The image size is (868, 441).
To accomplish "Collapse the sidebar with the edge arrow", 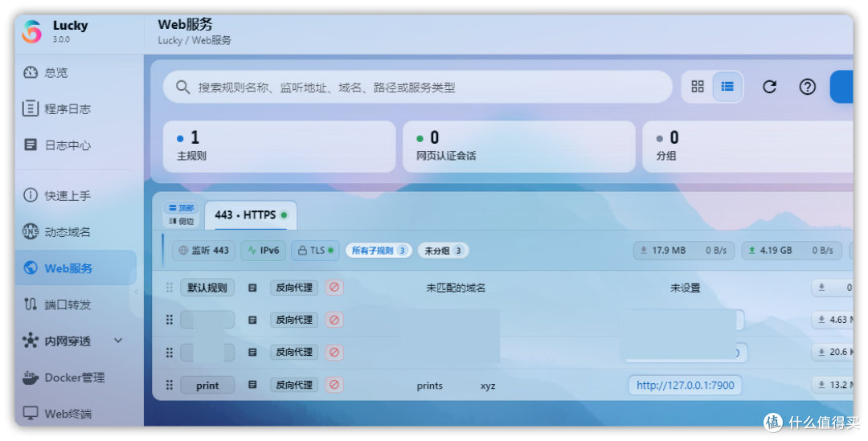I will pyautogui.click(x=136, y=291).
